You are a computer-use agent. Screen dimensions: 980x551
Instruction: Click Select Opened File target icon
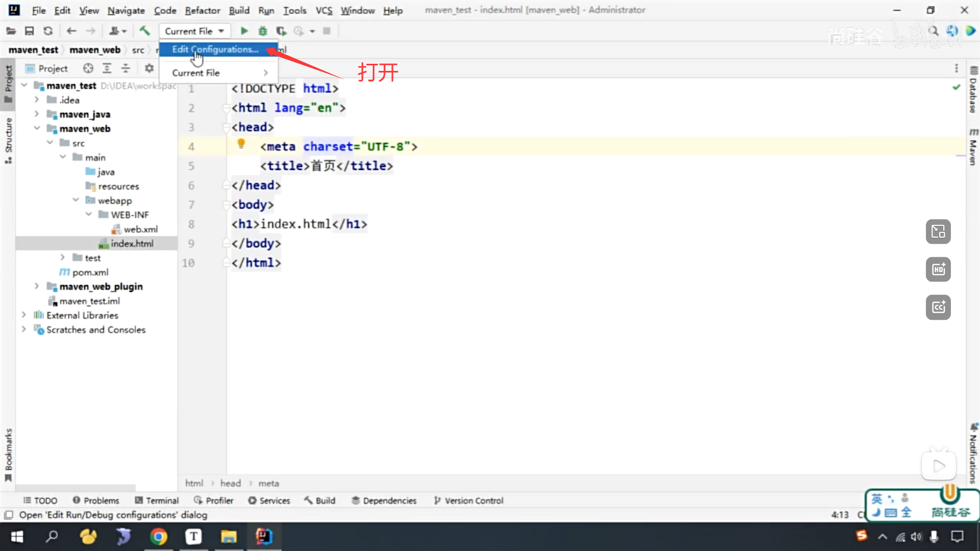[x=88, y=68]
